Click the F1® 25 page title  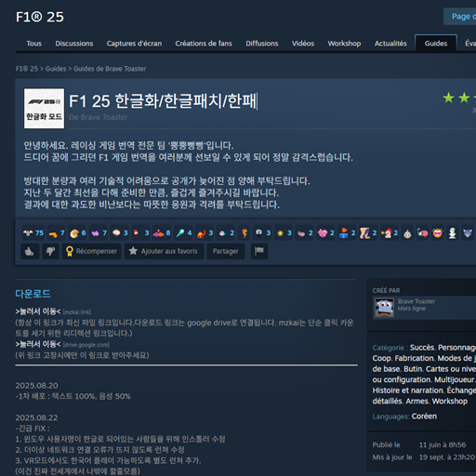pyautogui.click(x=40, y=17)
